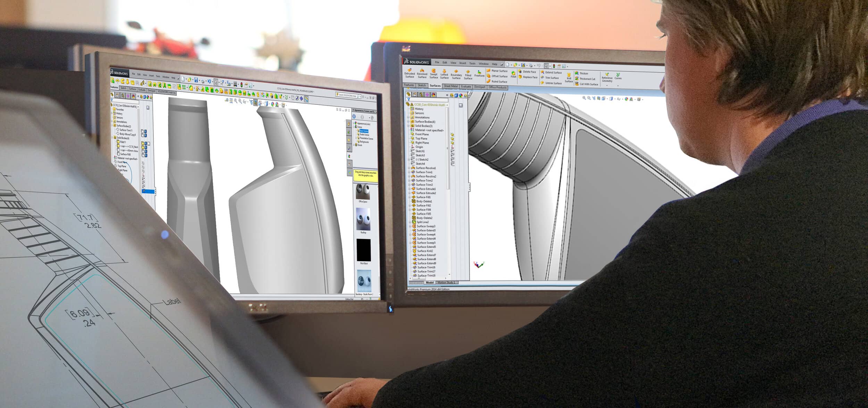Click the Pitch Black scene thumbnail
The height and width of the screenshot is (408, 868).
pos(363,250)
